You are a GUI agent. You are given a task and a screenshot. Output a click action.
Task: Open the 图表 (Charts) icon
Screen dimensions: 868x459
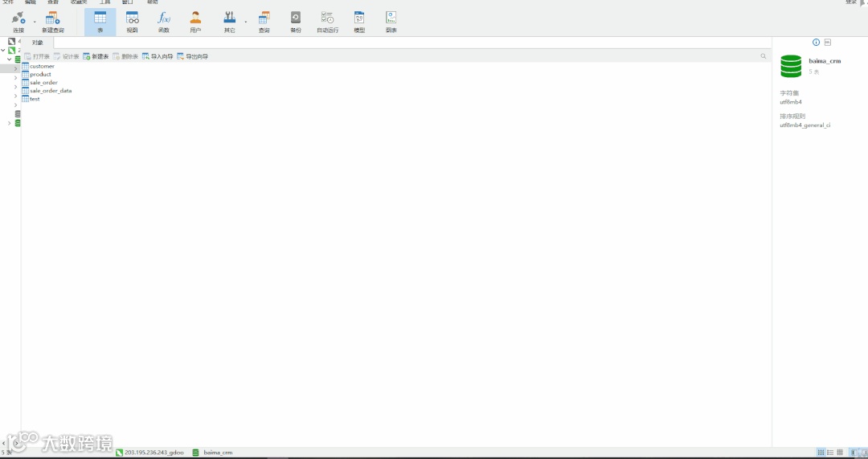(x=391, y=23)
